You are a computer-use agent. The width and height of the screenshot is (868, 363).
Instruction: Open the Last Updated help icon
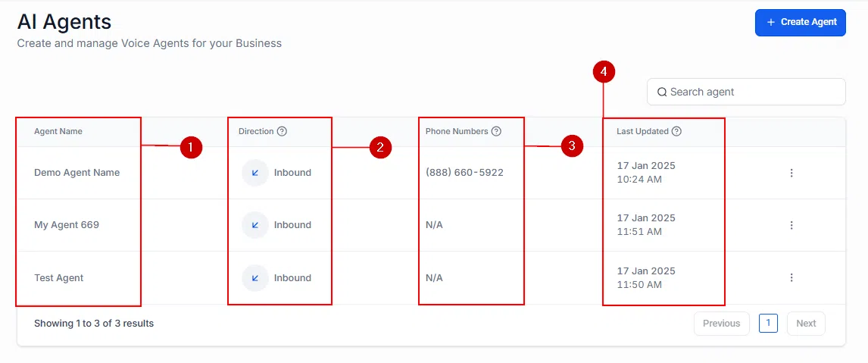click(676, 131)
